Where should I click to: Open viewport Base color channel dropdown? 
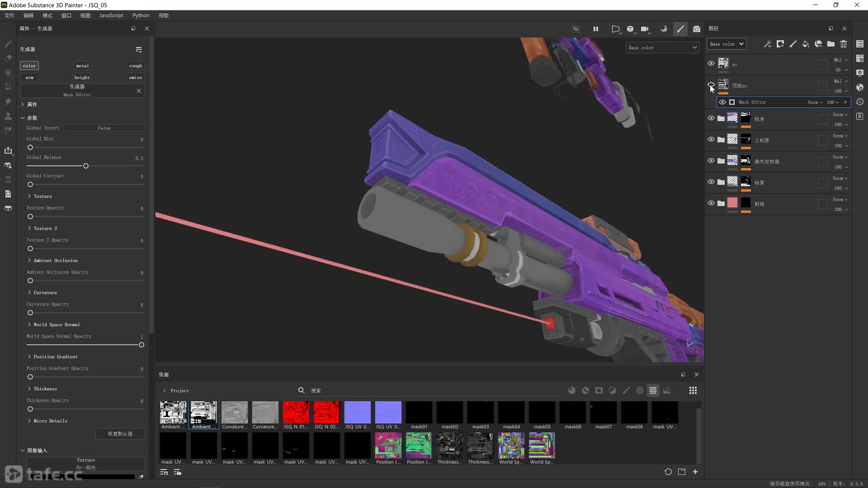tap(663, 47)
